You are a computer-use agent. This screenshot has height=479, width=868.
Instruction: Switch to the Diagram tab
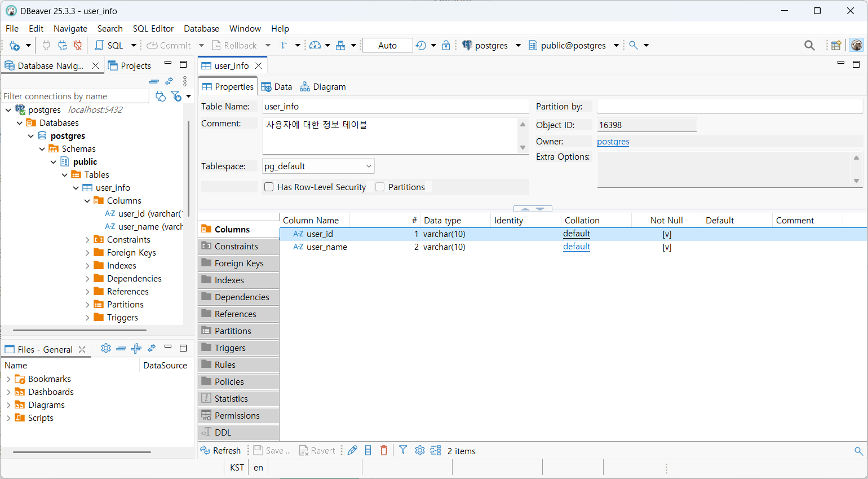click(x=323, y=86)
